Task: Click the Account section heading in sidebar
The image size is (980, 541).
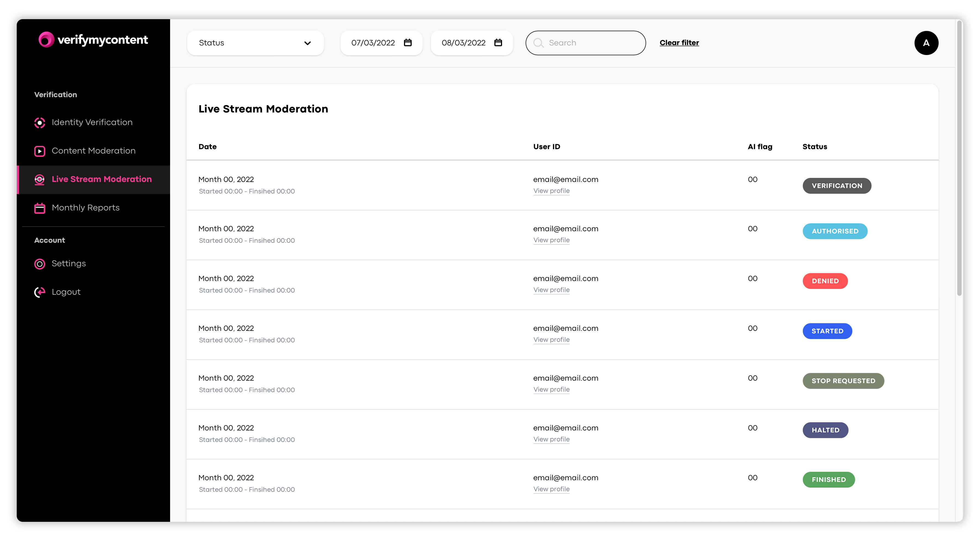Action: tap(50, 240)
